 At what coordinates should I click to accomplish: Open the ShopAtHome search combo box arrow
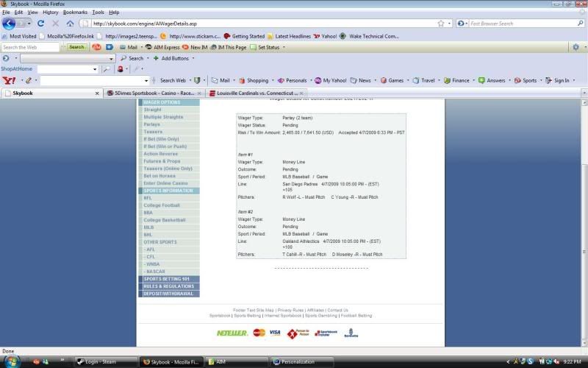[x=95, y=69]
